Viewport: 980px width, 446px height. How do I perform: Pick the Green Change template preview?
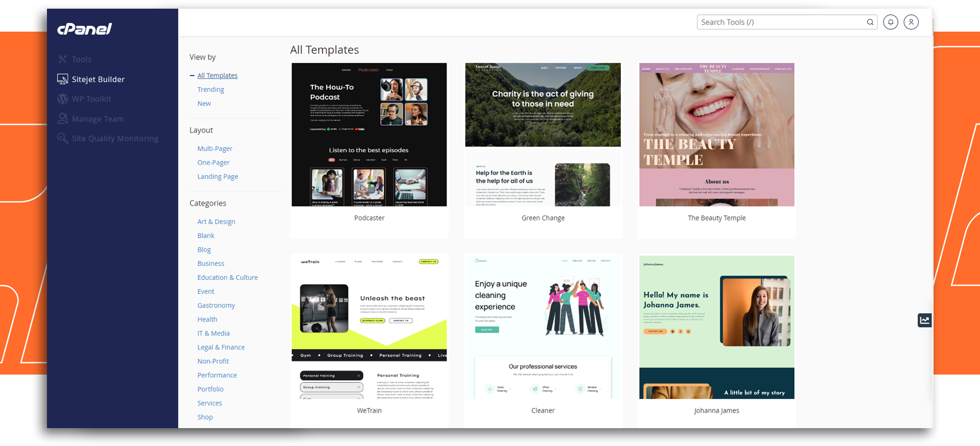coord(543,135)
